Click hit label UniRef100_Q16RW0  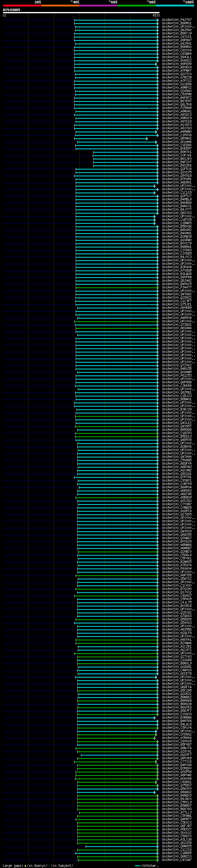pyautogui.click(x=177, y=240)
